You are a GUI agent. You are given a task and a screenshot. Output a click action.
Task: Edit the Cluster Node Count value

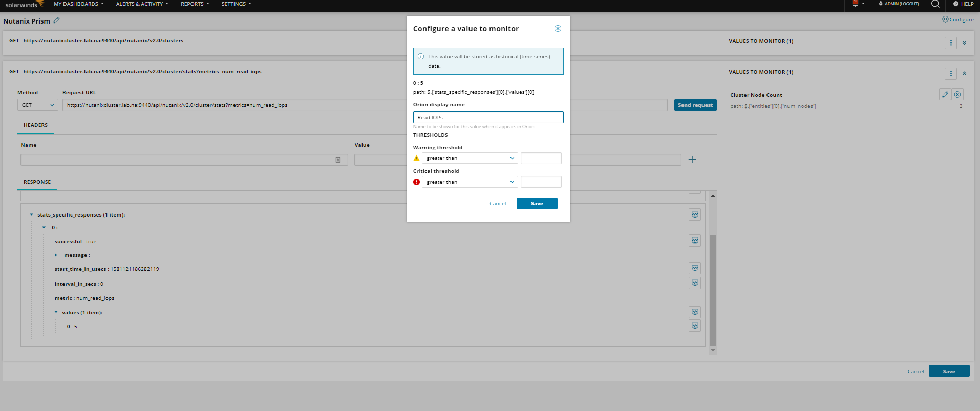pos(945,94)
